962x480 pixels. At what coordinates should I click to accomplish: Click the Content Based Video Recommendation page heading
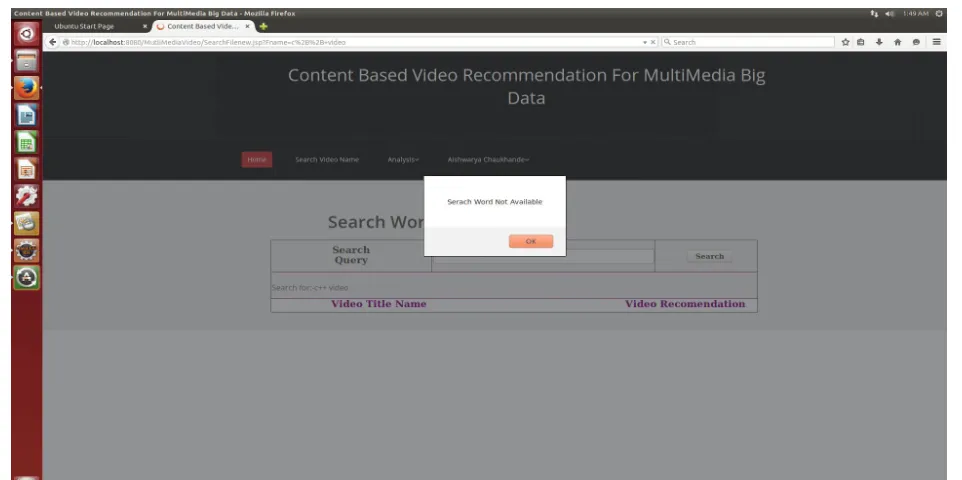pos(526,87)
